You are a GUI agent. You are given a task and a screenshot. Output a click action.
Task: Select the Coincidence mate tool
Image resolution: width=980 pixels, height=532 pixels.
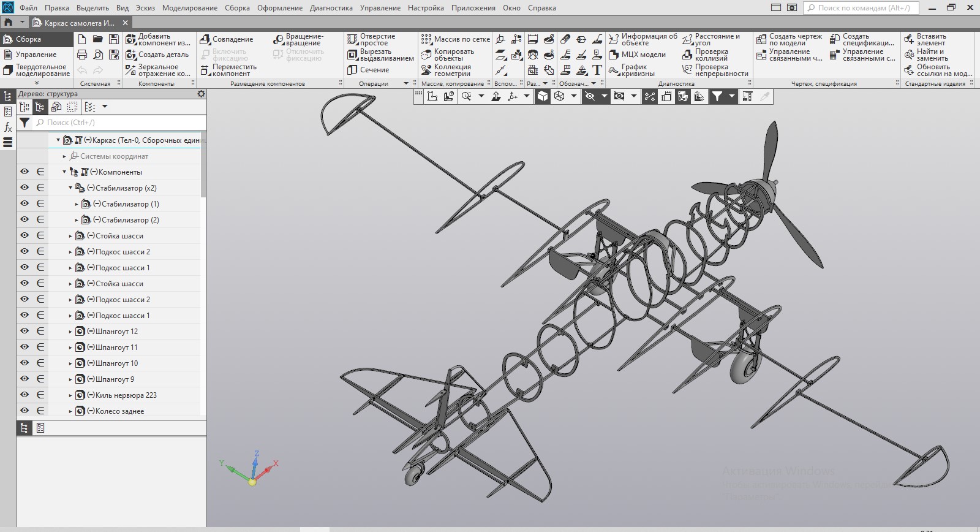tap(205, 39)
